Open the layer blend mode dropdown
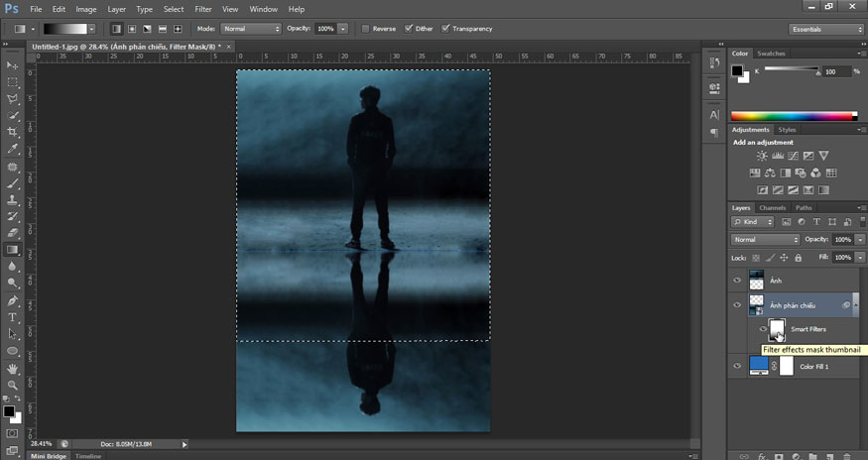This screenshot has height=460, width=868. [x=765, y=240]
